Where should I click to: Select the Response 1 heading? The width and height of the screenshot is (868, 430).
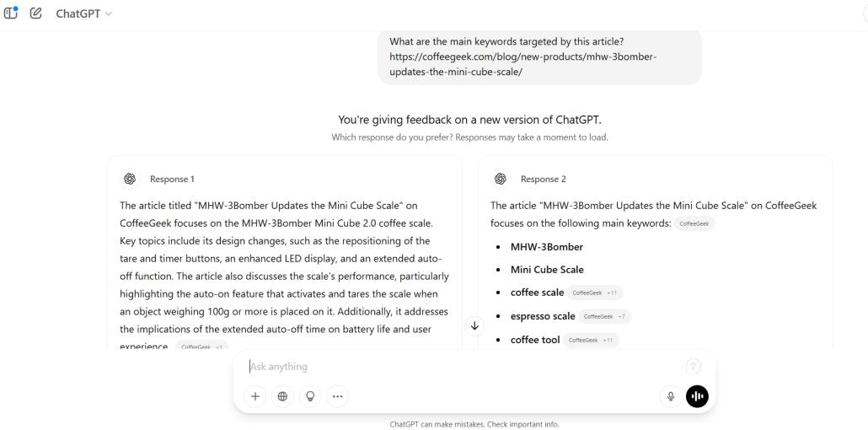point(172,179)
